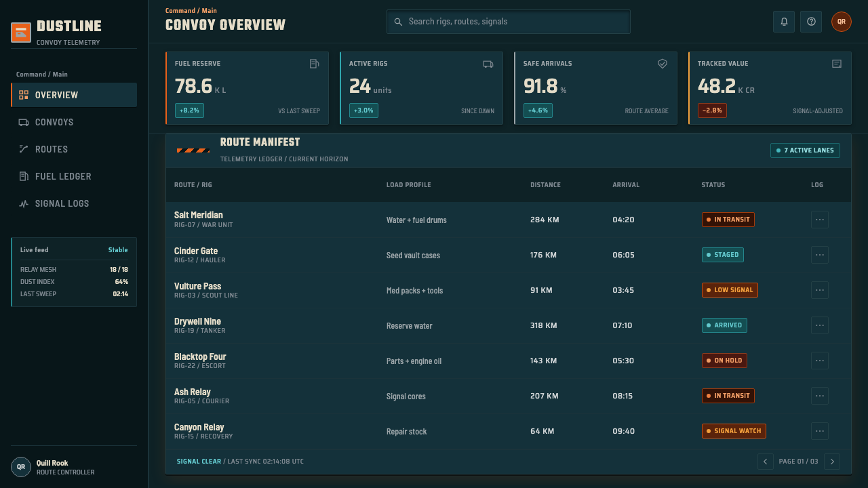The image size is (868, 488).
Task: Open log menu for Ash Relay
Action: tap(820, 396)
